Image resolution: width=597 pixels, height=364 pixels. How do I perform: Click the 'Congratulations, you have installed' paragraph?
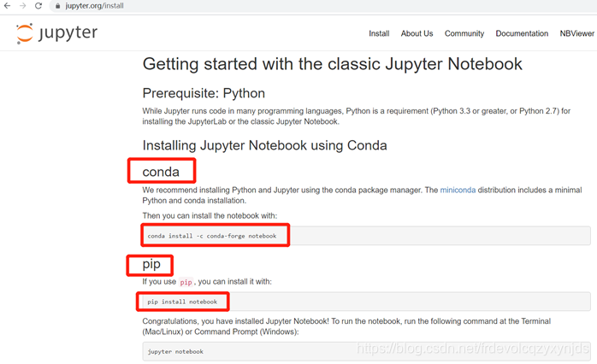(x=346, y=326)
